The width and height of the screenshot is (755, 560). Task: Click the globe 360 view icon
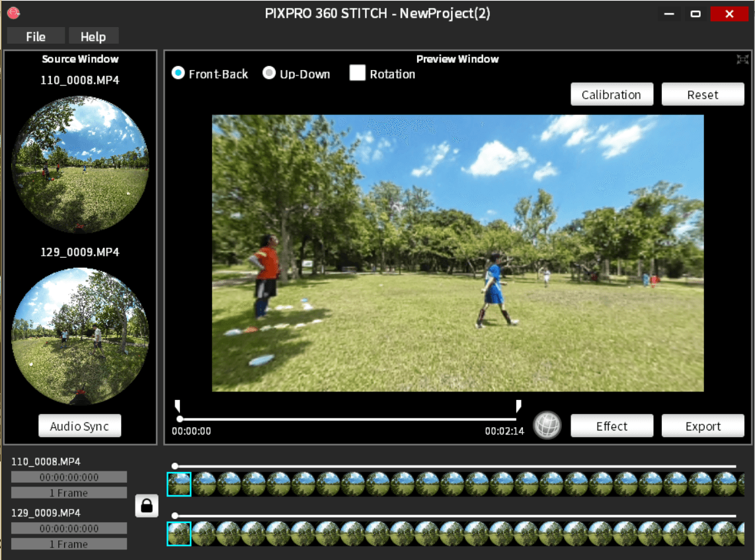[x=547, y=425]
